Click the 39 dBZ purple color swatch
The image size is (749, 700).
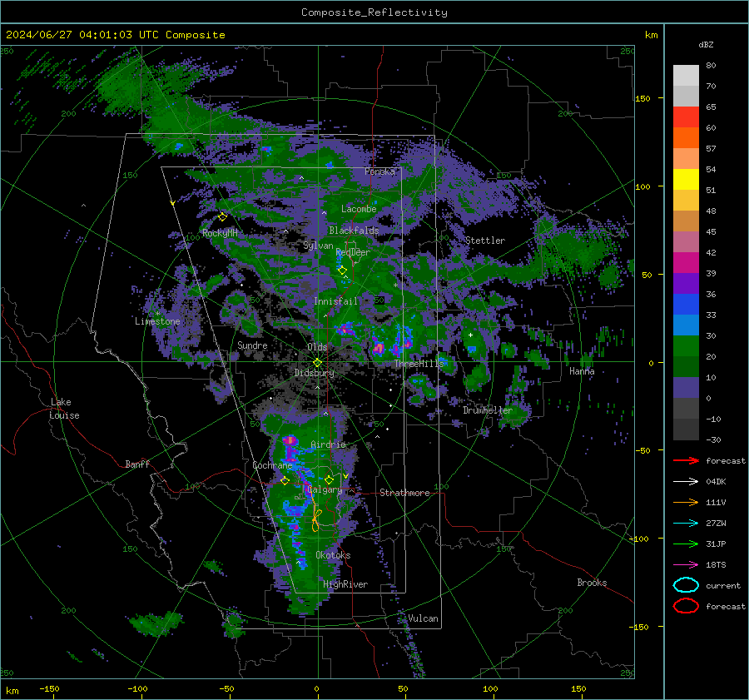(x=686, y=283)
